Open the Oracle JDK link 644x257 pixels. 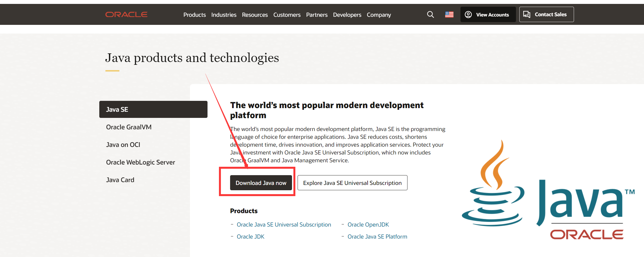click(250, 237)
